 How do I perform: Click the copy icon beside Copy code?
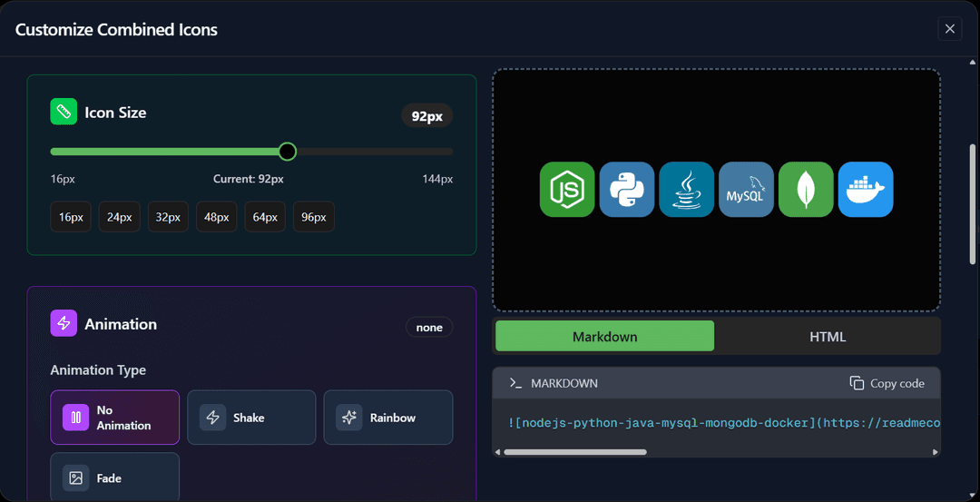tap(857, 383)
